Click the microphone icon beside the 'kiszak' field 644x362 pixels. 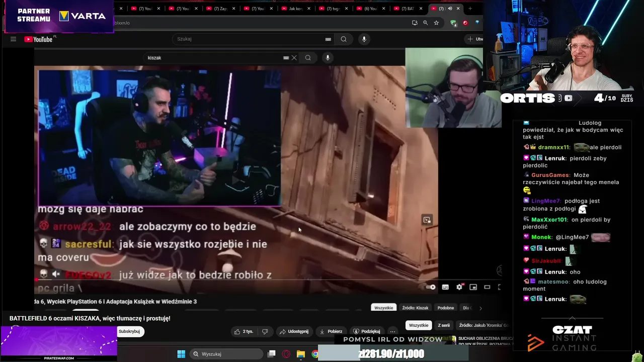pos(328,58)
